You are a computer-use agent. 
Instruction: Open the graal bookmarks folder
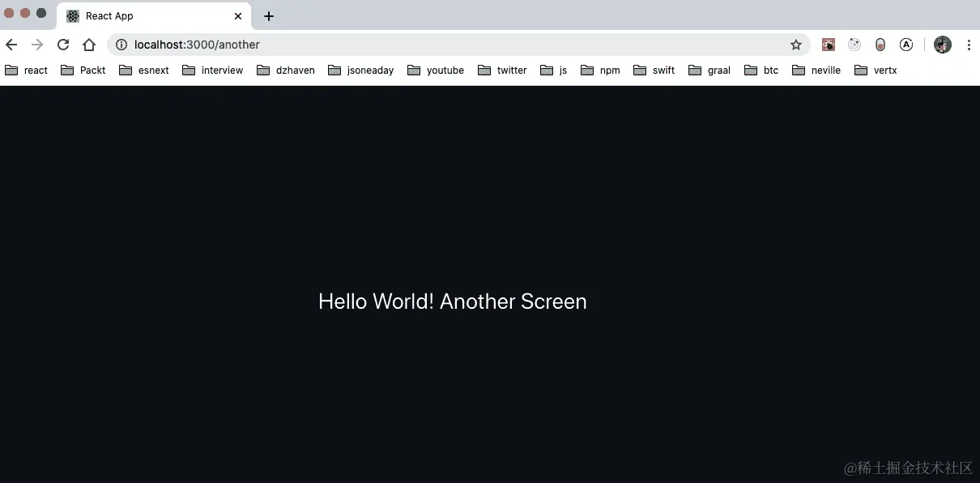tap(709, 71)
